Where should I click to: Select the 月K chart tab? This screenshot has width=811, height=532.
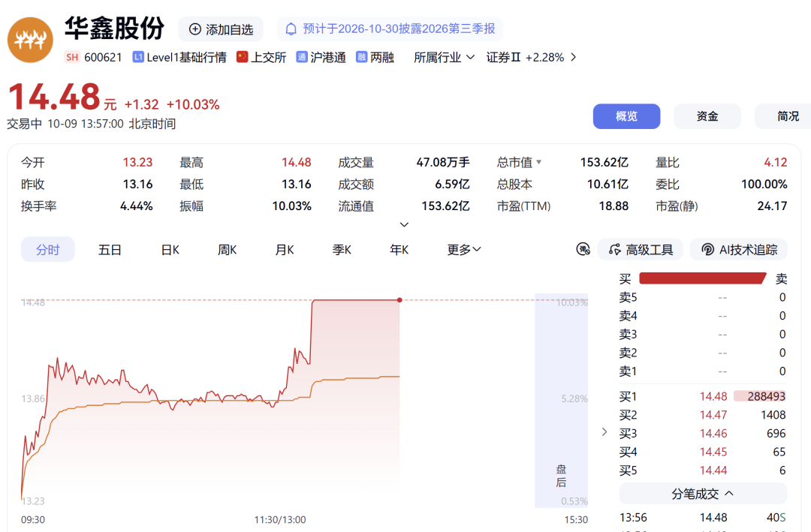tap(285, 250)
